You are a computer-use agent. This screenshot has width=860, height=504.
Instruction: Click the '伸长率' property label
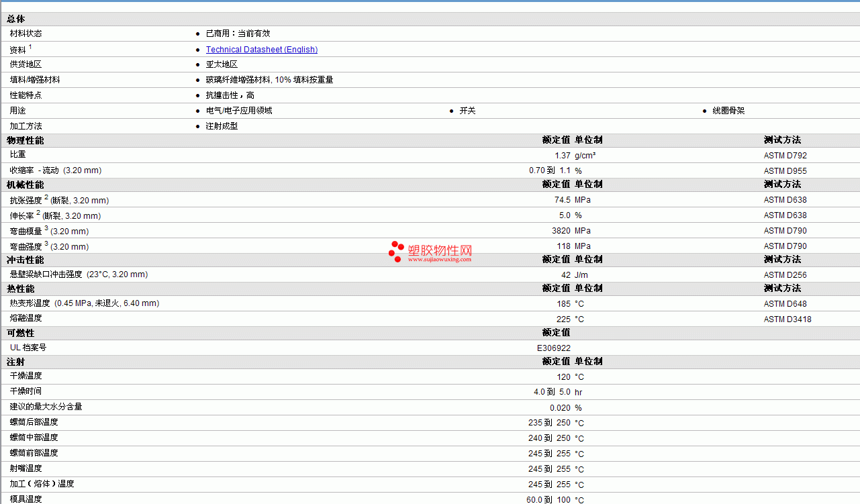coord(22,215)
